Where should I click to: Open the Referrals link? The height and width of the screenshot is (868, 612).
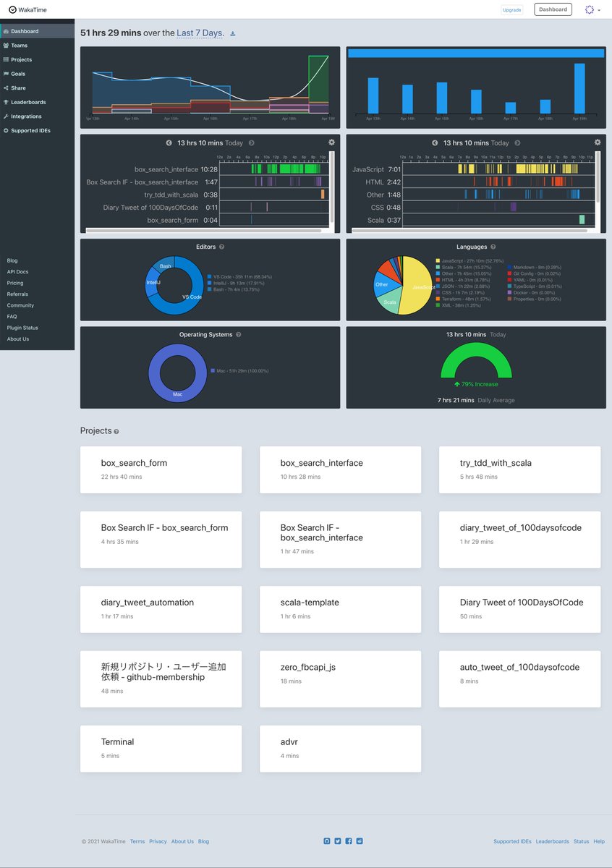click(17, 294)
